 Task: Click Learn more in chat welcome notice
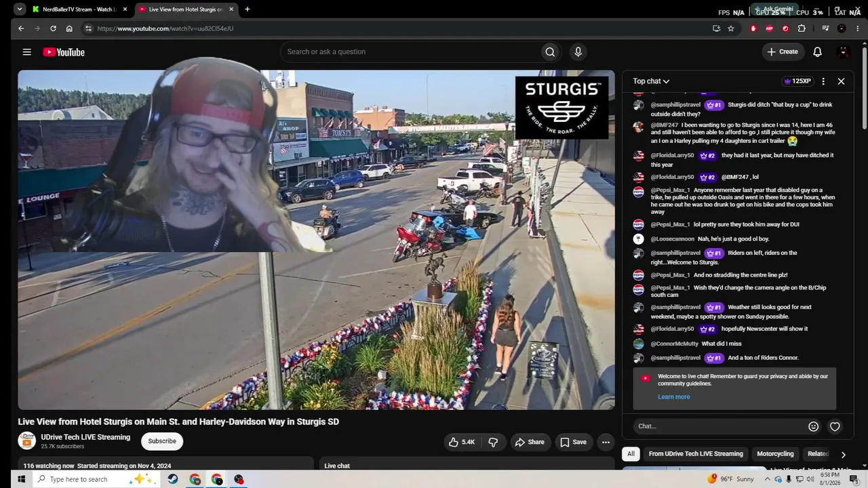coord(673,397)
